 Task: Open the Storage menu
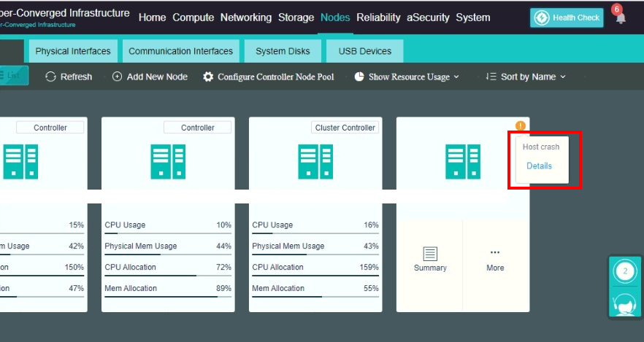coord(296,18)
